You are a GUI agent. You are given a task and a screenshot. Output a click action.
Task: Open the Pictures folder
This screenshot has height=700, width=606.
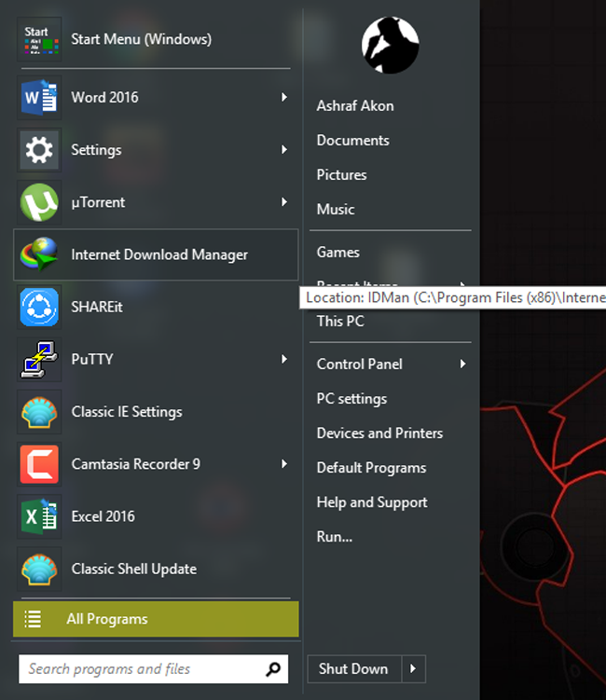point(341,174)
